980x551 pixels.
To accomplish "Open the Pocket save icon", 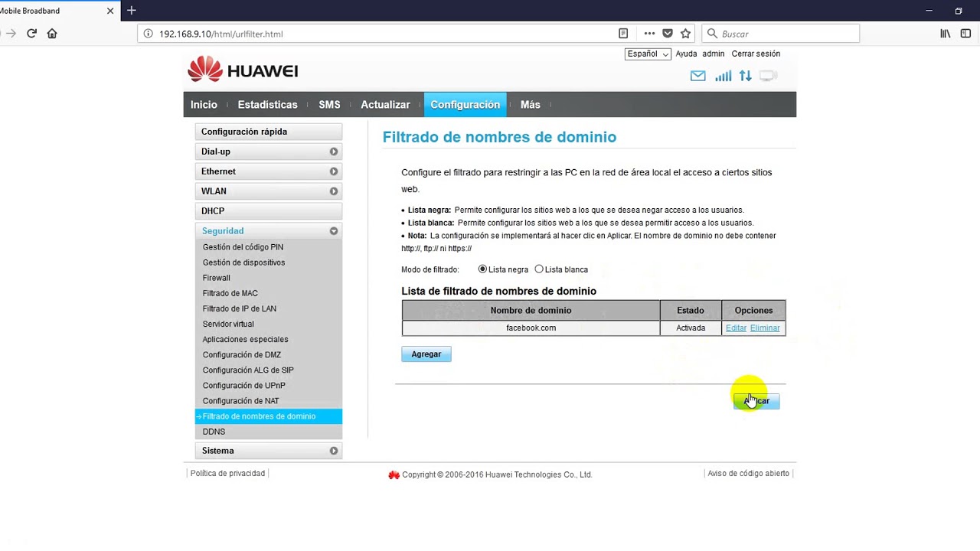I will 668,34.
